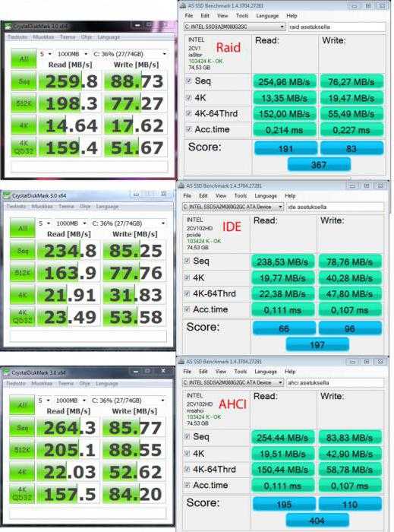This screenshot has width=394, height=532.
Task: Click the 'ahci asetuksella' text field
Action: click(335, 382)
